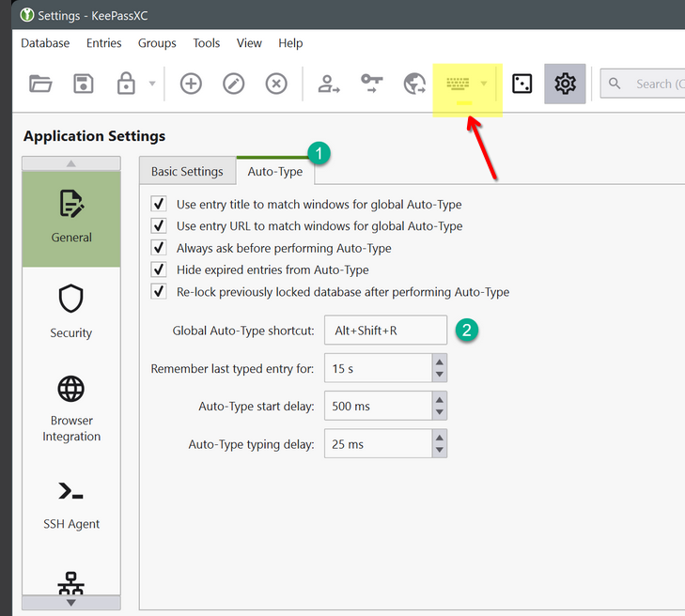
Task: Open the View menu
Action: 249,43
